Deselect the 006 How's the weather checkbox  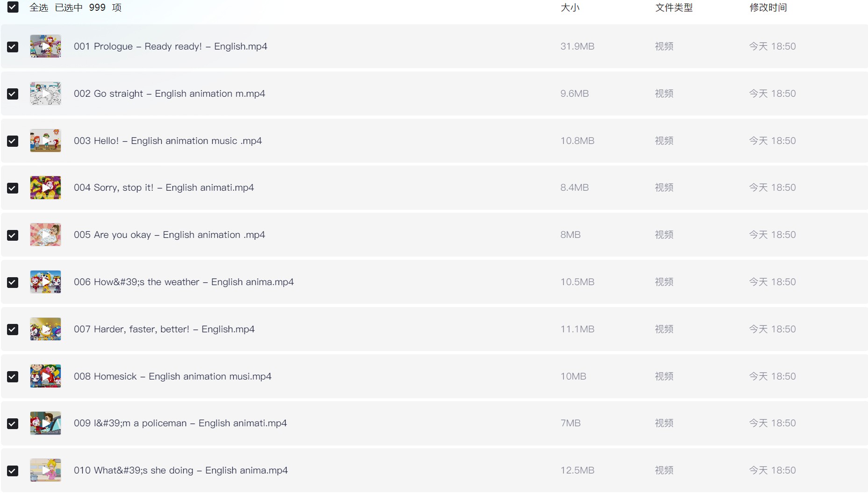pyautogui.click(x=13, y=282)
